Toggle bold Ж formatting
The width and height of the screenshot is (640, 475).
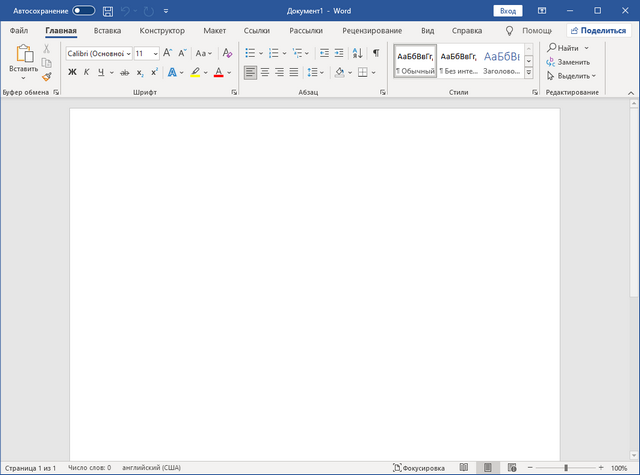click(72, 72)
